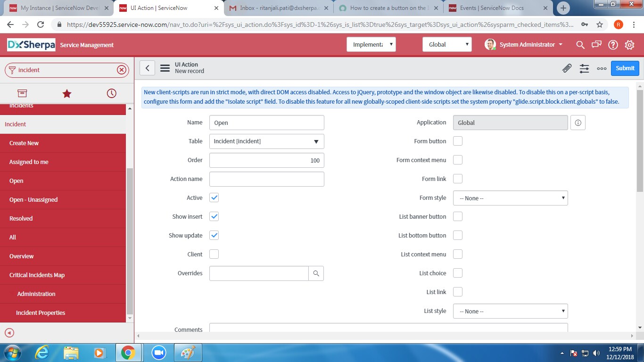The image size is (644, 362).
Task: Open the Global application scope dropdown
Action: tap(447, 44)
